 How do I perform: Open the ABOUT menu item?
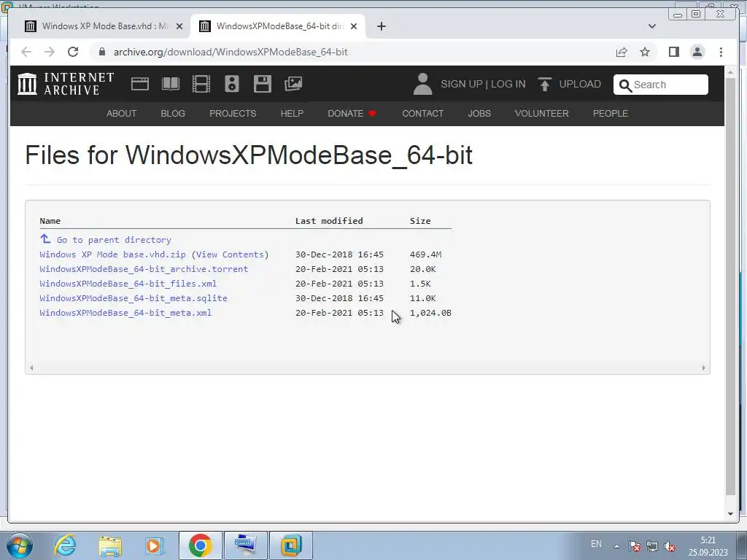[x=122, y=113]
